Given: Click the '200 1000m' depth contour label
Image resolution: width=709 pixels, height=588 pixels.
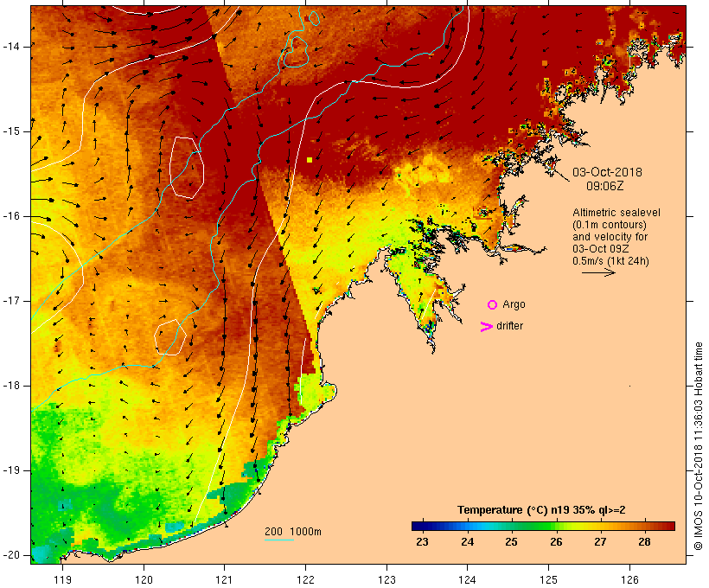Looking at the screenshot, I should 293,532.
